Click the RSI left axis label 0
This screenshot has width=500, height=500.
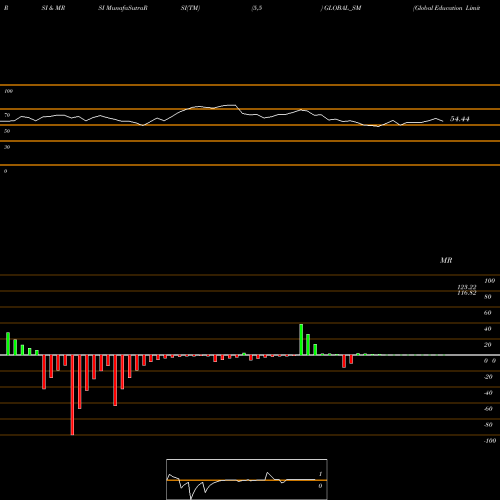point(5,171)
